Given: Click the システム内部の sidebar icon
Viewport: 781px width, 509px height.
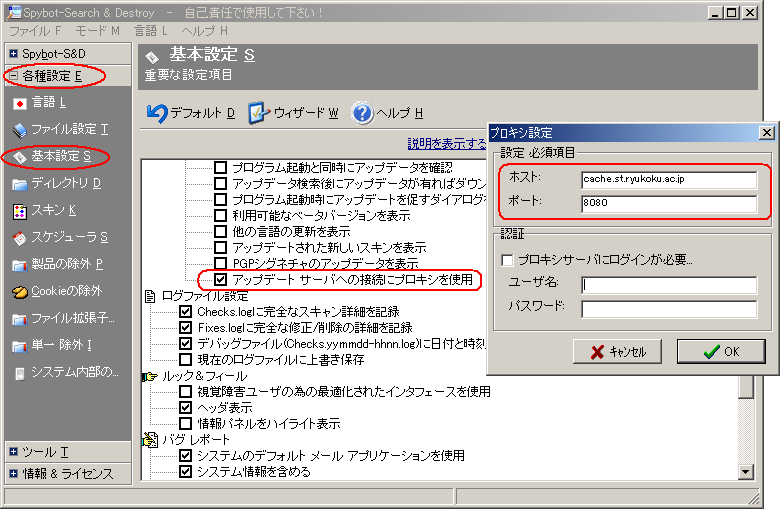Looking at the screenshot, I should [x=19, y=373].
